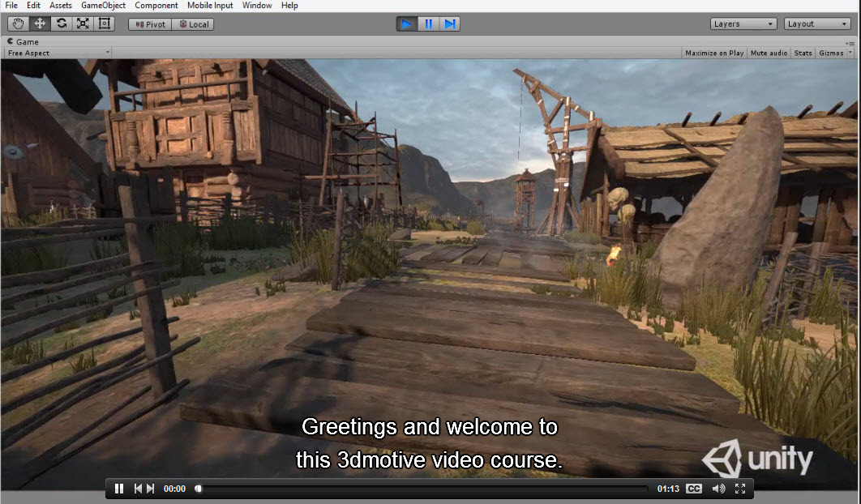The image size is (861, 504).
Task: Mute the video player volume
Action: coord(719,489)
